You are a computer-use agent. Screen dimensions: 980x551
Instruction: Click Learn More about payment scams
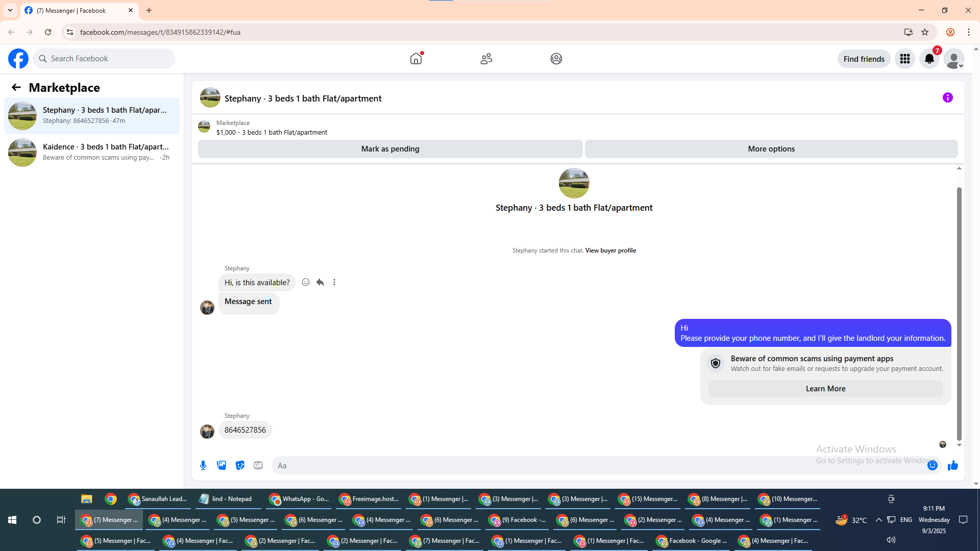(x=826, y=389)
